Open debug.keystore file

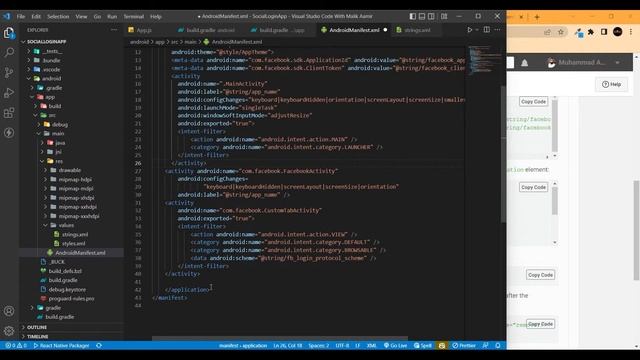(x=67, y=289)
